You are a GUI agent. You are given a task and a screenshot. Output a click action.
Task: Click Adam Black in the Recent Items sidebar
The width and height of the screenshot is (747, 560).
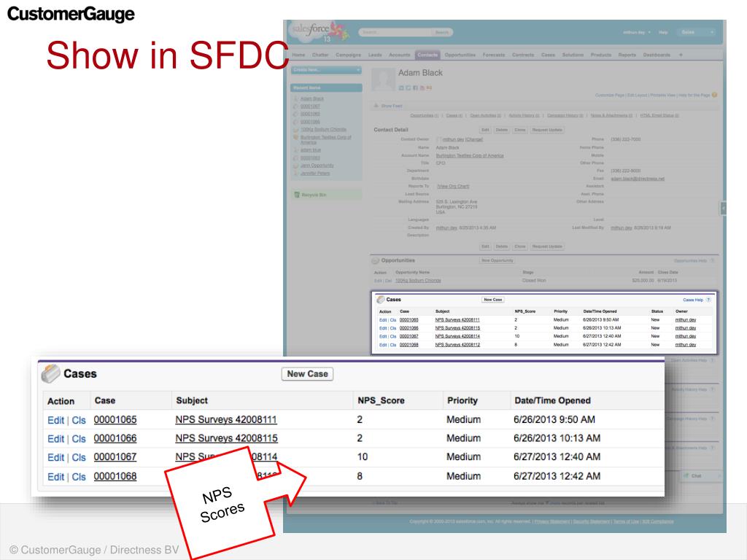pyautogui.click(x=312, y=98)
